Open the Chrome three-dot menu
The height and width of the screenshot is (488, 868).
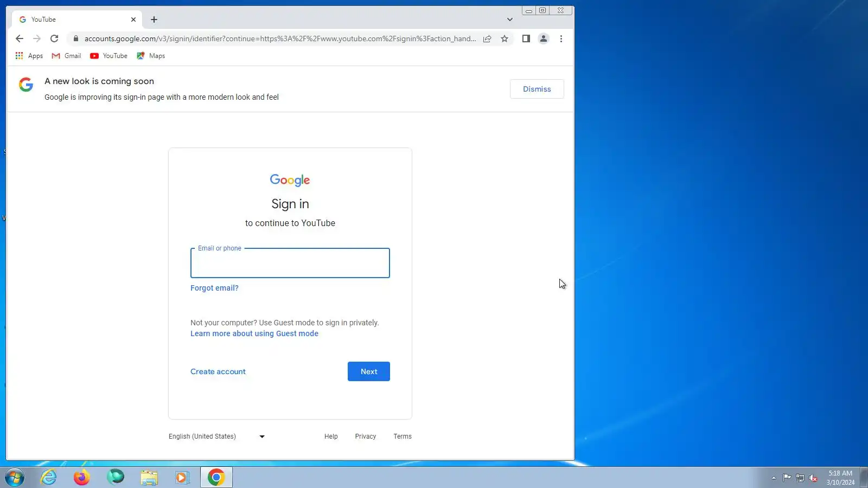pyautogui.click(x=561, y=38)
